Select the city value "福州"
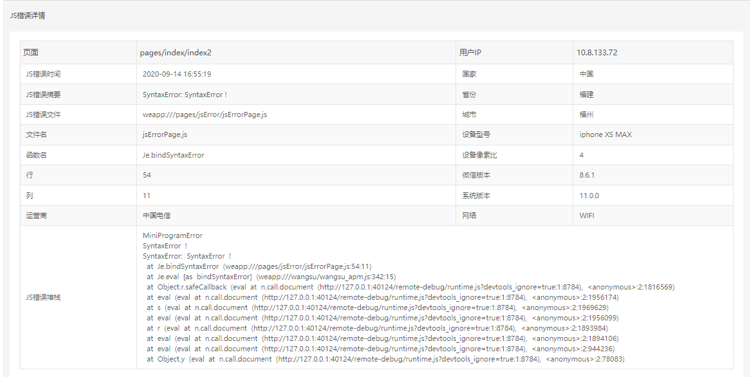The width and height of the screenshot is (750, 378). click(586, 115)
